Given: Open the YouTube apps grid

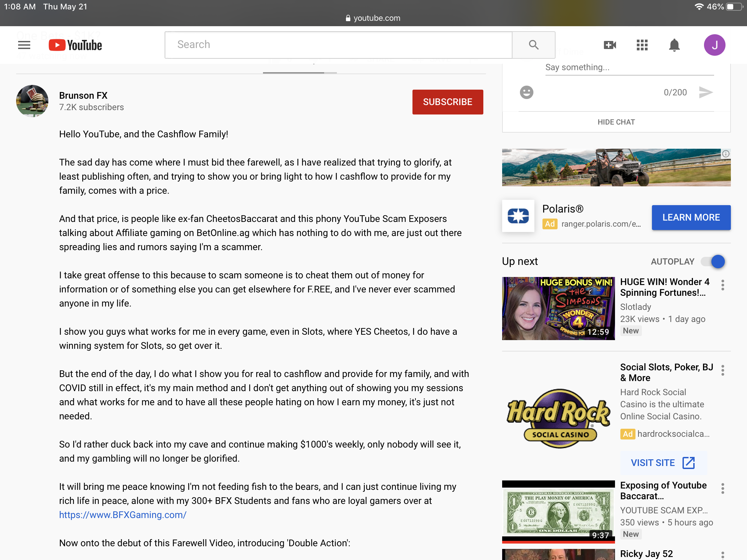Looking at the screenshot, I should point(642,45).
